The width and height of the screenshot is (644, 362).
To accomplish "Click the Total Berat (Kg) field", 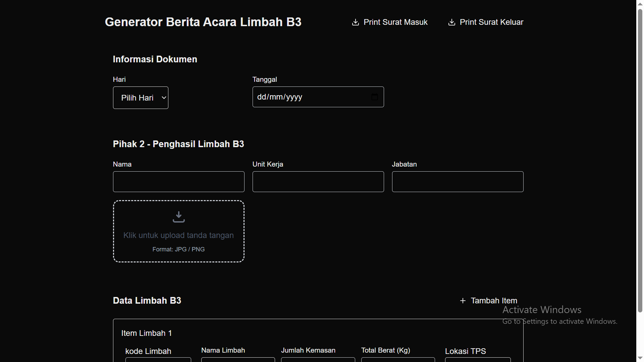I will (x=398, y=360).
